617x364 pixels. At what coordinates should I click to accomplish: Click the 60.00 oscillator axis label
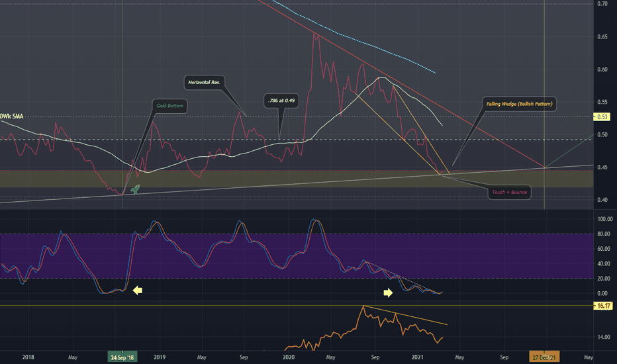pos(604,249)
